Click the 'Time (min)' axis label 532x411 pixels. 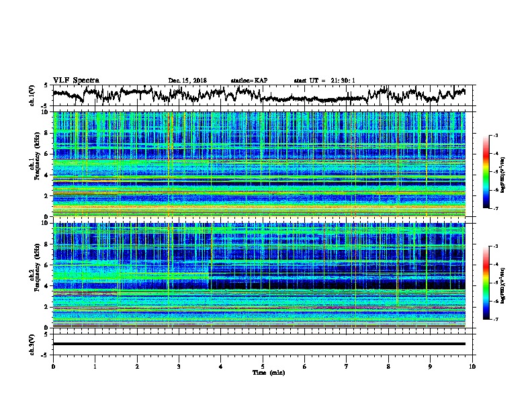pos(269,373)
